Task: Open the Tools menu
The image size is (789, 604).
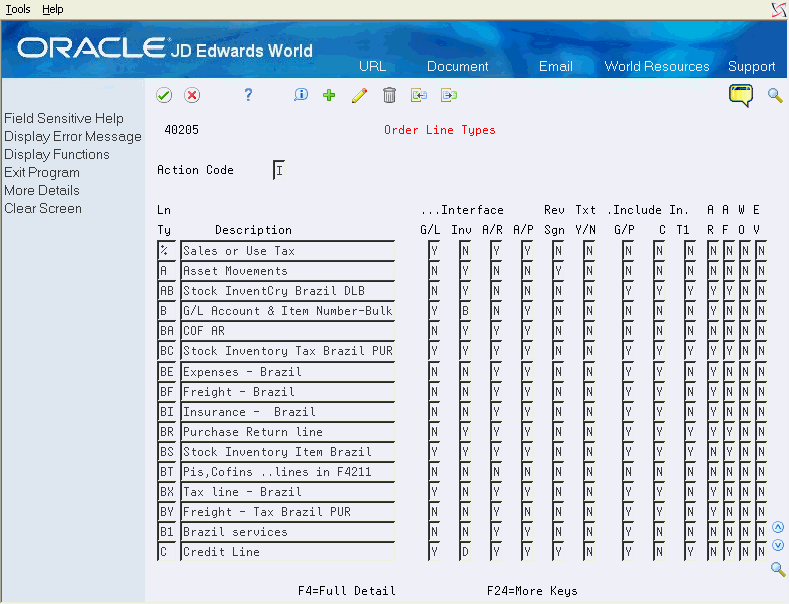Action: tap(18, 9)
